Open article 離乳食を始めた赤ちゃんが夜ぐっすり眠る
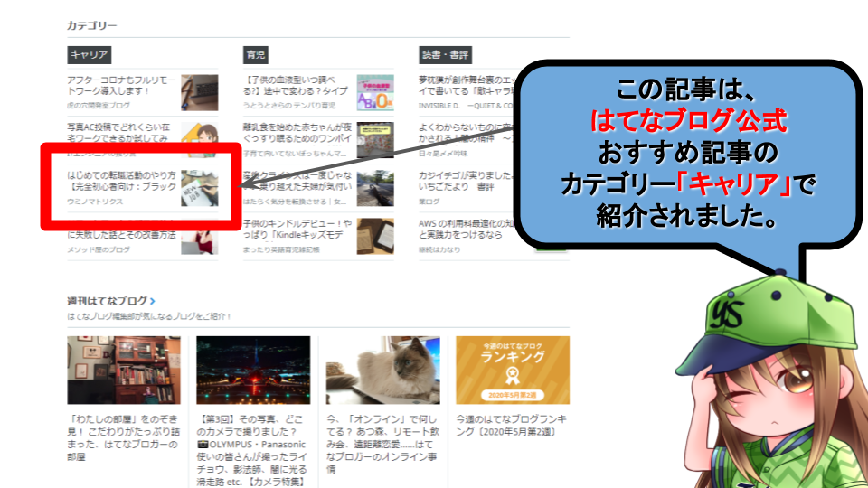The width and height of the screenshot is (868, 488). [297, 132]
